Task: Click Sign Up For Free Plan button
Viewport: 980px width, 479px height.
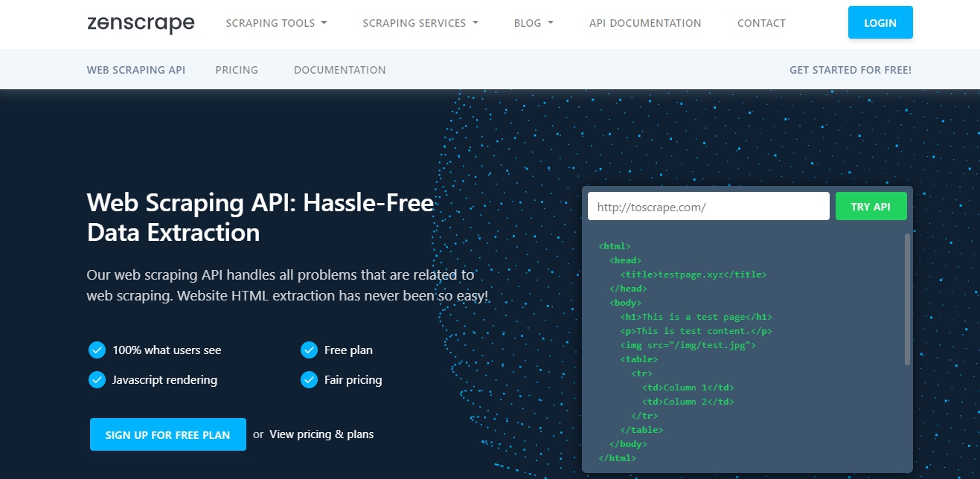Action: (x=167, y=434)
